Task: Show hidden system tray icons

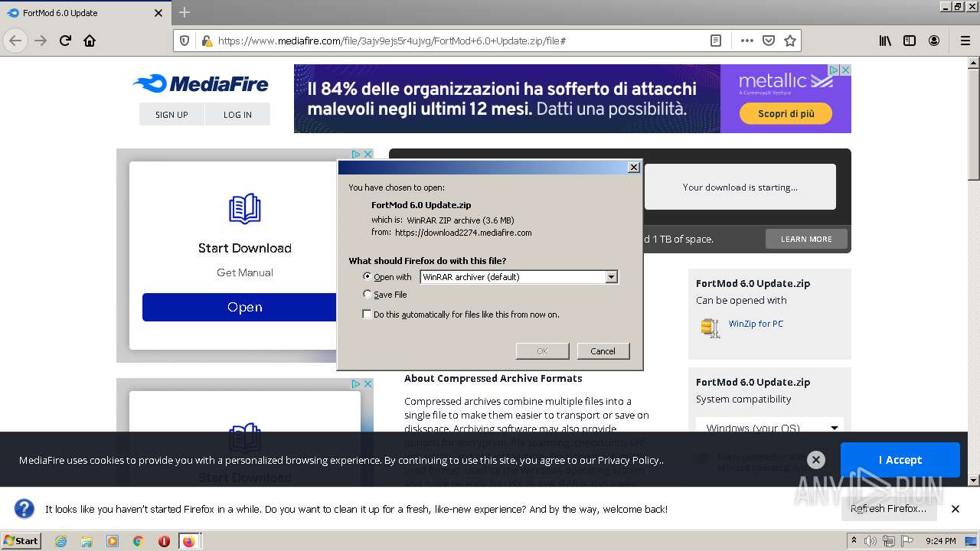Action: pyautogui.click(x=854, y=540)
